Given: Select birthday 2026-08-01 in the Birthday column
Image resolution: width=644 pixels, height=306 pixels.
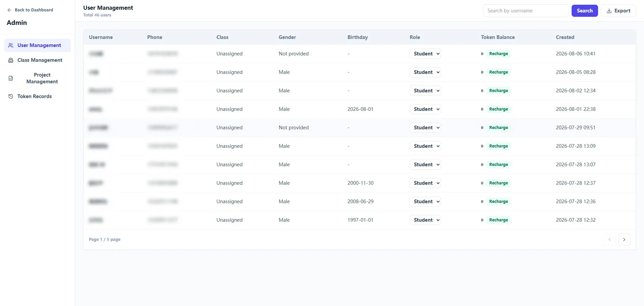Looking at the screenshot, I should tap(360, 109).
